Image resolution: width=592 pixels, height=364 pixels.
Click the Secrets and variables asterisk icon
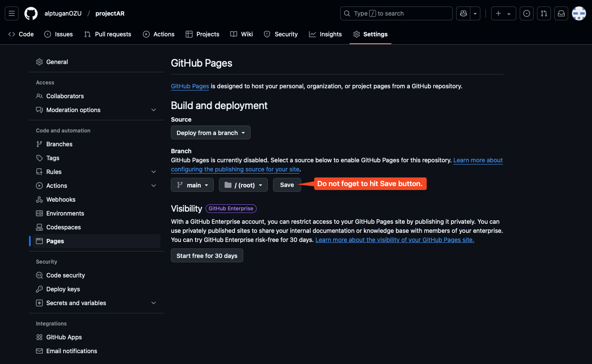39,303
